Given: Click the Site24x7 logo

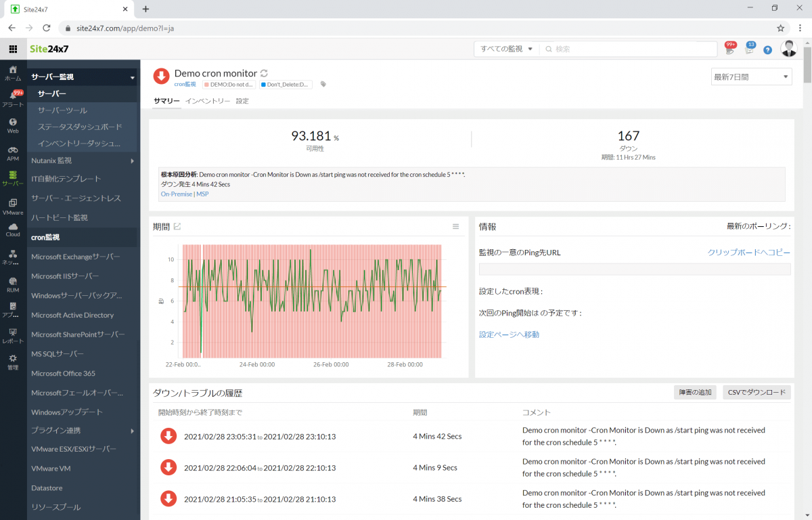Looking at the screenshot, I should click(49, 49).
